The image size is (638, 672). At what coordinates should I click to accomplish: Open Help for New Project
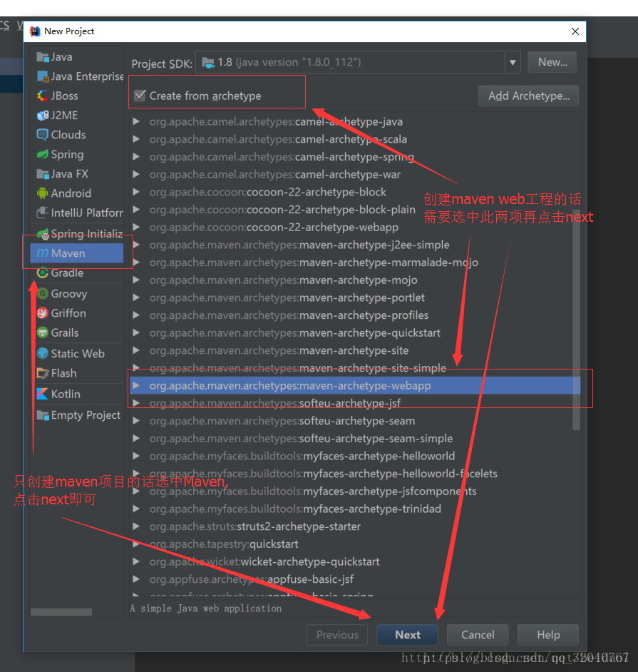tap(548, 635)
